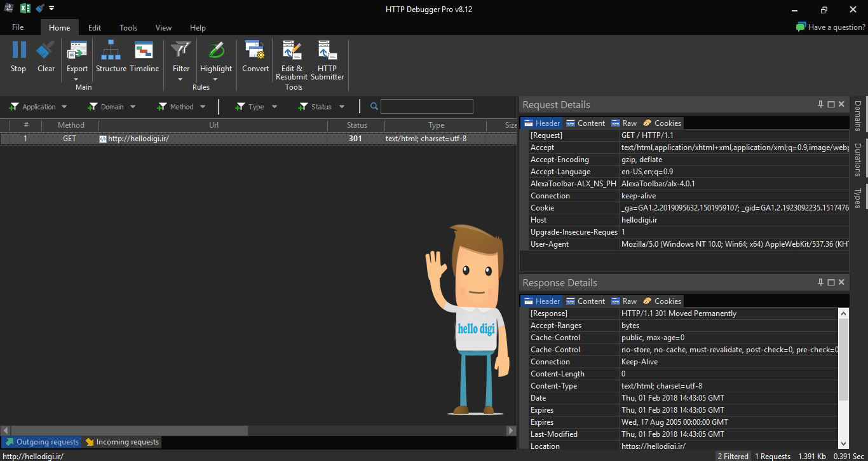Screen dimensions: 868x461
Task: Switch to the Incoming requests tab
Action: (122, 442)
